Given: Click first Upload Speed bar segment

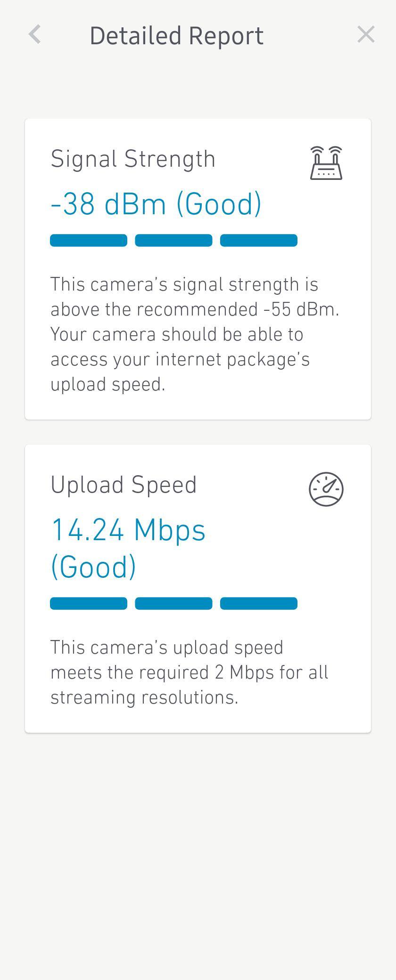Looking at the screenshot, I should [x=89, y=603].
